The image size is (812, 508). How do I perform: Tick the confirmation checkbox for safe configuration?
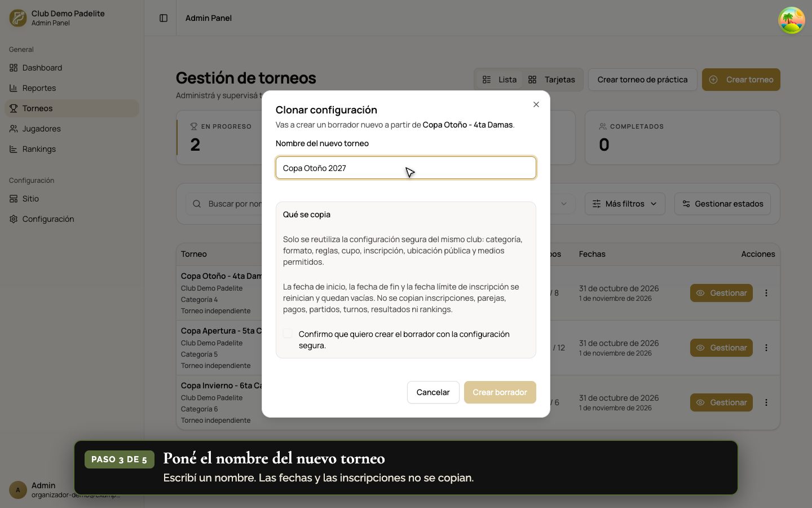point(288,334)
